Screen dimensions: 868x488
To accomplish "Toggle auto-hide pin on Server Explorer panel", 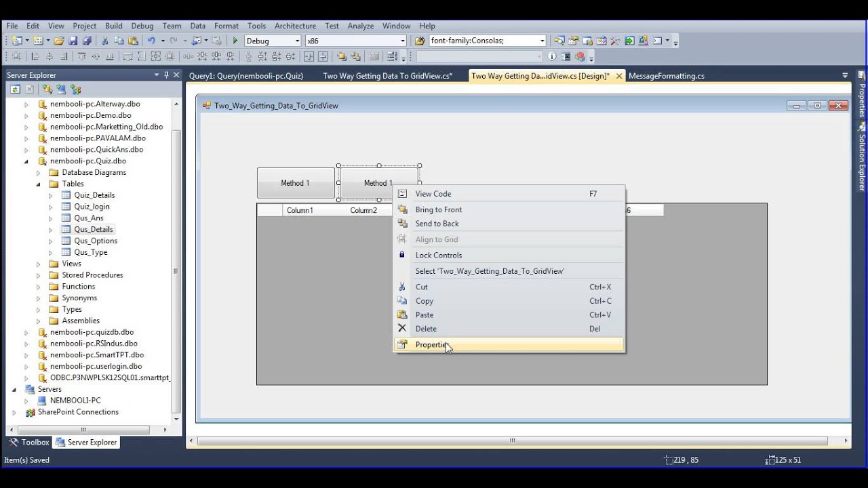I will tap(166, 75).
